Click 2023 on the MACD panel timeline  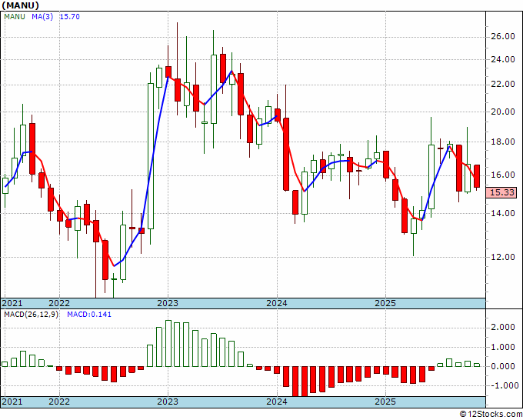(168, 402)
